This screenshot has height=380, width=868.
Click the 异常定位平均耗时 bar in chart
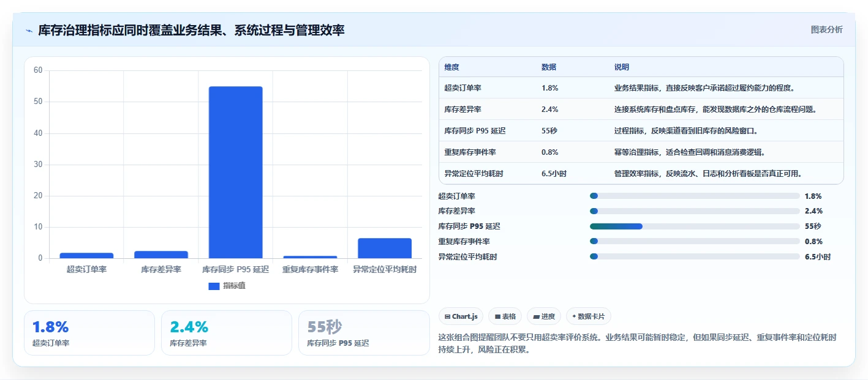385,248
